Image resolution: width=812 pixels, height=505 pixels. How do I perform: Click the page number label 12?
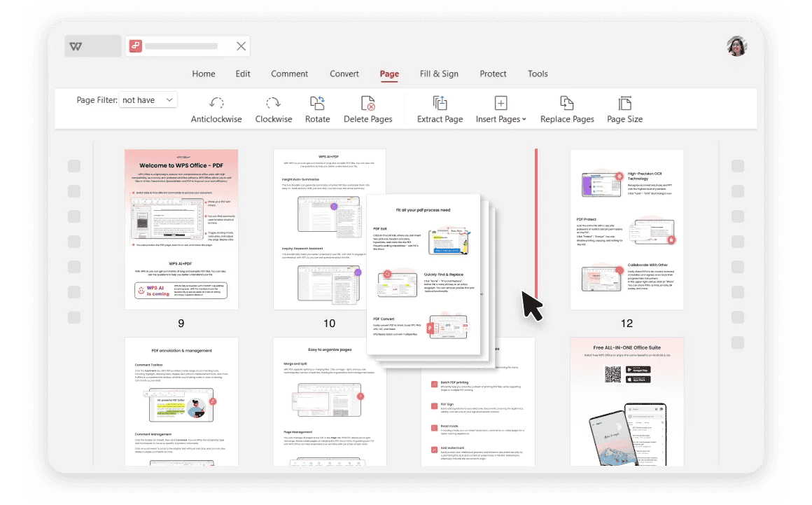tap(626, 323)
